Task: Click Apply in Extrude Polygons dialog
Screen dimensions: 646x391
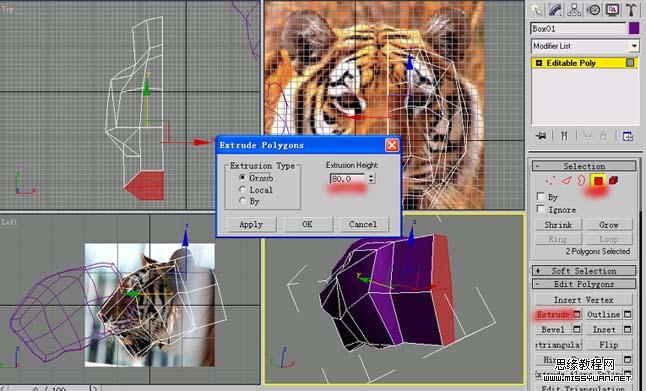Action: click(251, 224)
